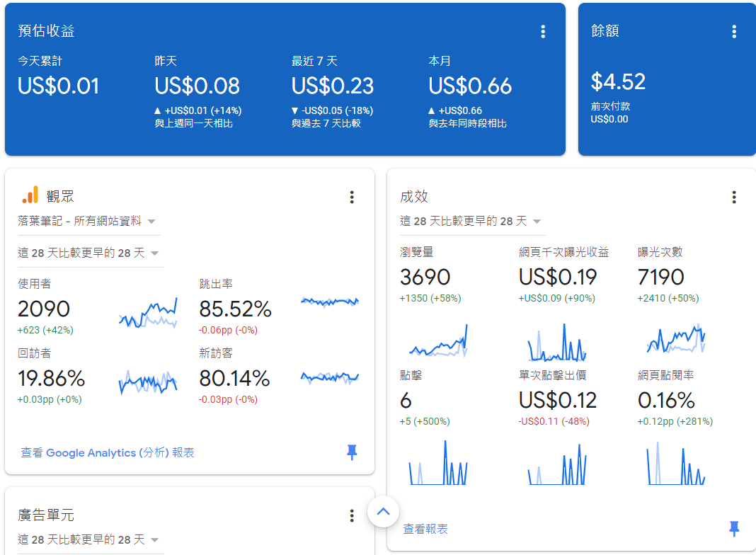756x555 pixels.
Task: Open 查看 Google Analytics (分析) 報表 link
Action: [108, 452]
